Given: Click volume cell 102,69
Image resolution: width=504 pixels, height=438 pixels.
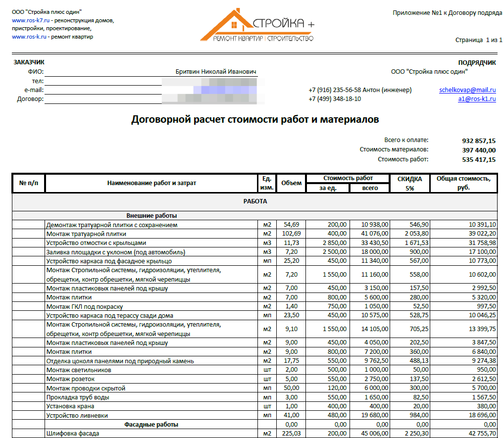Looking at the screenshot, I should [291, 234].
